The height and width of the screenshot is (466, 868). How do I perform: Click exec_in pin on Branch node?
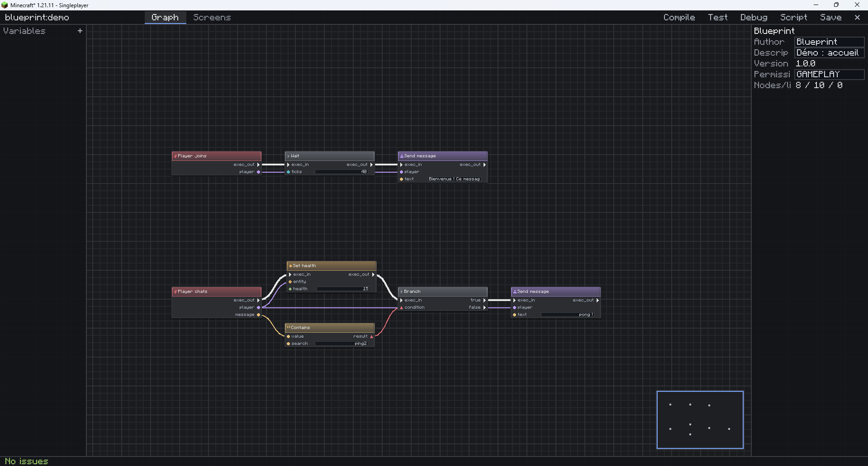coord(402,300)
